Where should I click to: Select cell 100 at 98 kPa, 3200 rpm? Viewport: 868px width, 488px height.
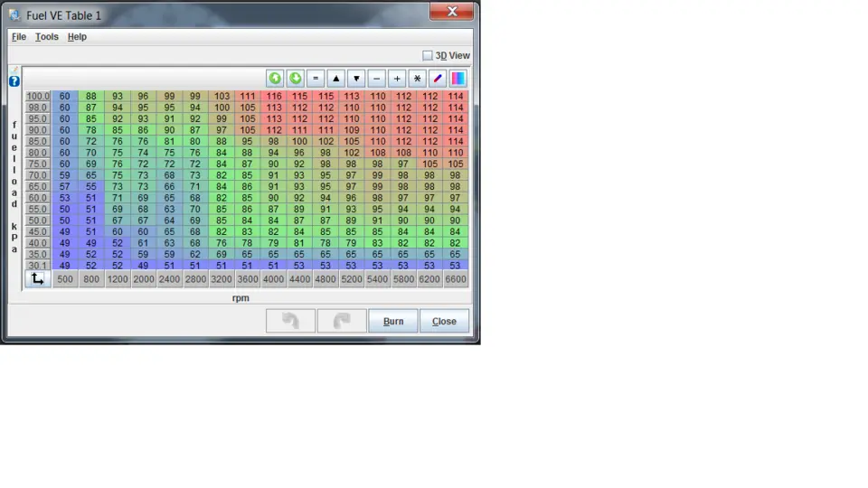222,108
